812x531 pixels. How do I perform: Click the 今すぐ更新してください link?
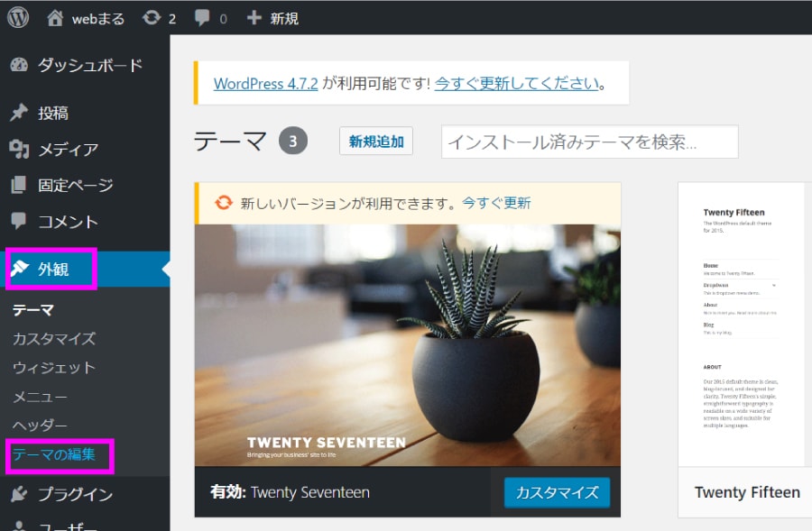click(517, 83)
